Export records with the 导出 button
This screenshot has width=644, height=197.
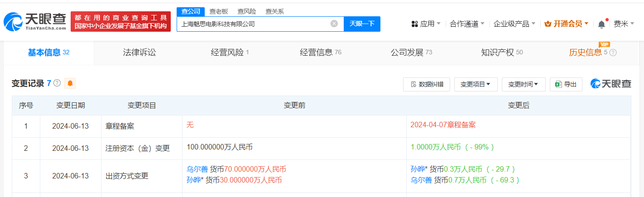click(x=566, y=84)
